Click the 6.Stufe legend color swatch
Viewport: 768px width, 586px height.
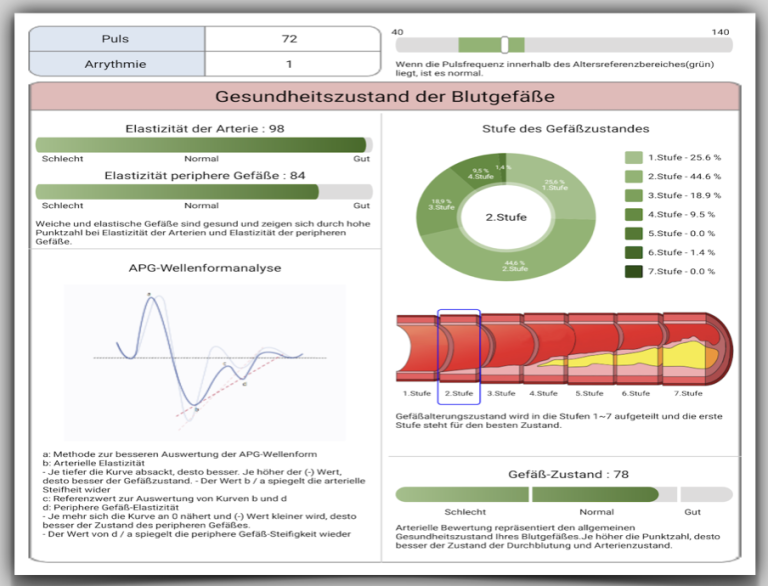click(634, 253)
